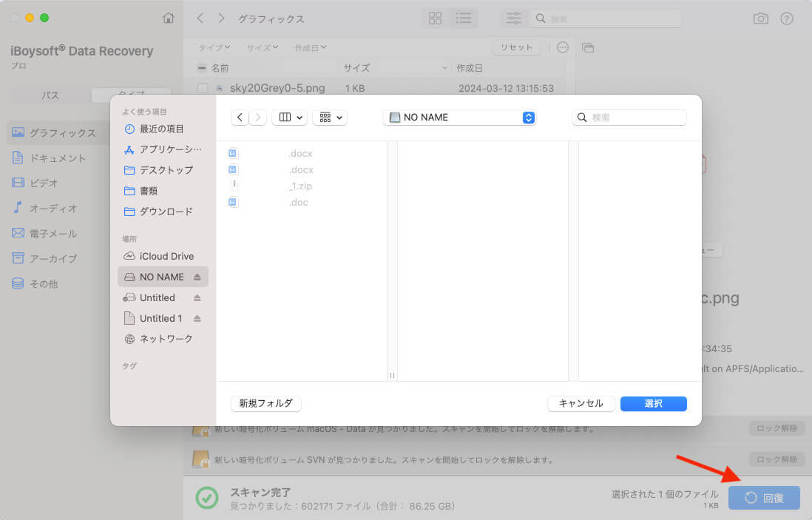Open the NO NAME location popup in the dialog
Viewport: 812px width, 520px height.
coord(459,117)
